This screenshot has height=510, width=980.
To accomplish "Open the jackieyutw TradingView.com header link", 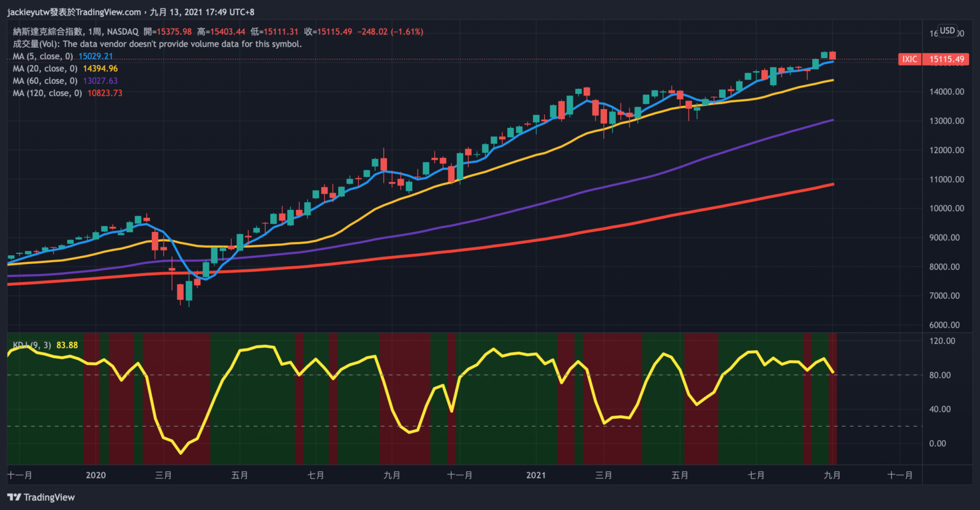I will [73, 12].
